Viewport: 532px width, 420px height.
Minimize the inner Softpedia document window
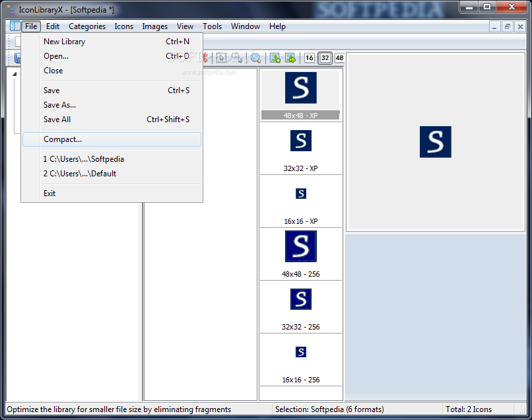(x=494, y=26)
